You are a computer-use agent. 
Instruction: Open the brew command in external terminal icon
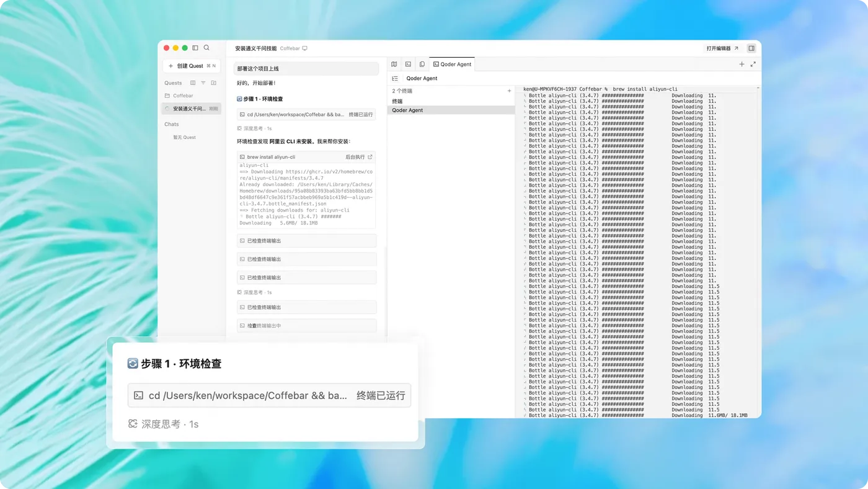(x=370, y=157)
